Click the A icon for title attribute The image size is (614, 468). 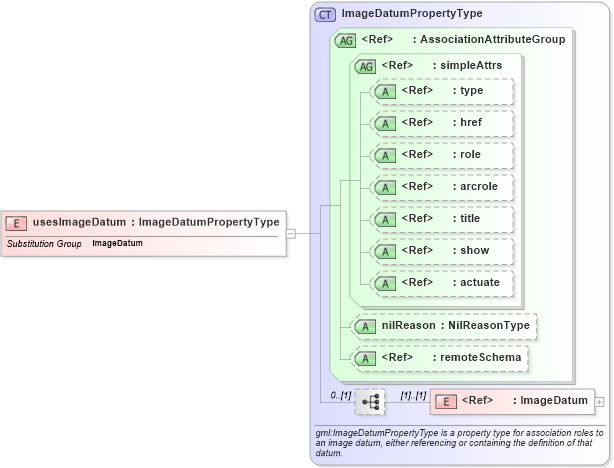pos(385,220)
